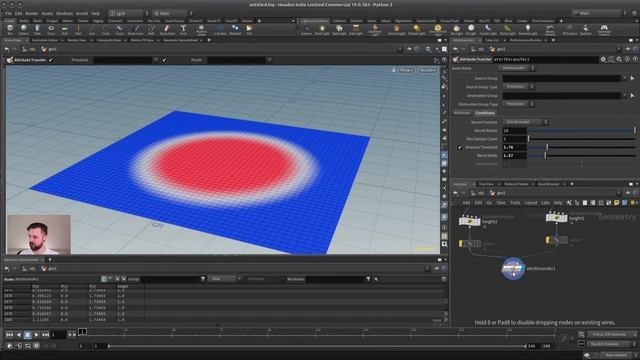Adjust the Kernel Radius slider
This screenshot has width=640, height=360.
(x=582, y=131)
